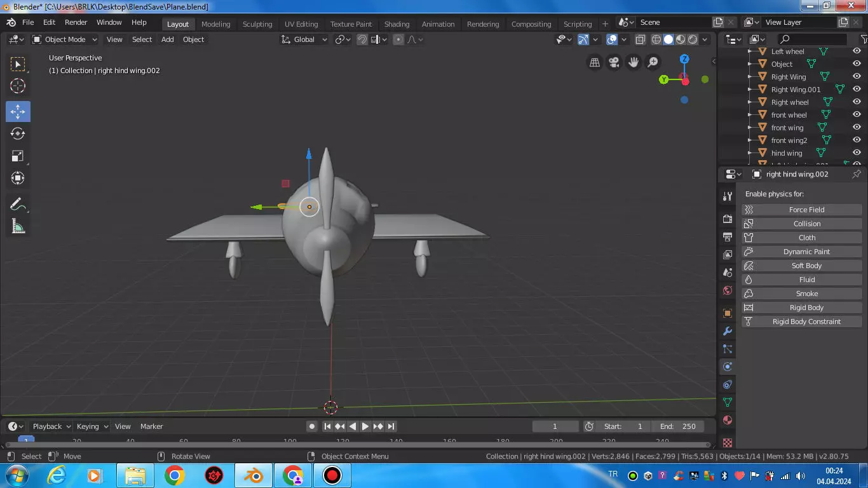Click the pan view hand icon

(x=634, y=62)
